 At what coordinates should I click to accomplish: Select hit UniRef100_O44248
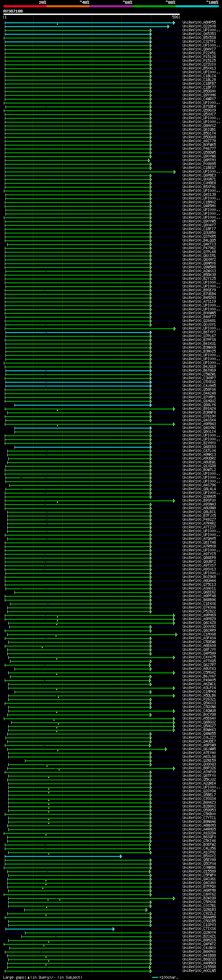(199, 394)
